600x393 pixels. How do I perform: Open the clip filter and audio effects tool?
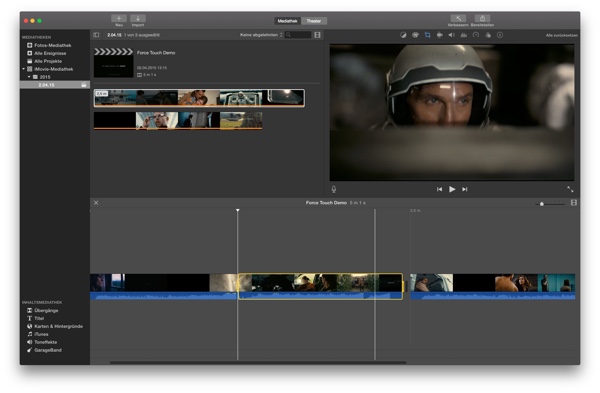[x=488, y=35]
